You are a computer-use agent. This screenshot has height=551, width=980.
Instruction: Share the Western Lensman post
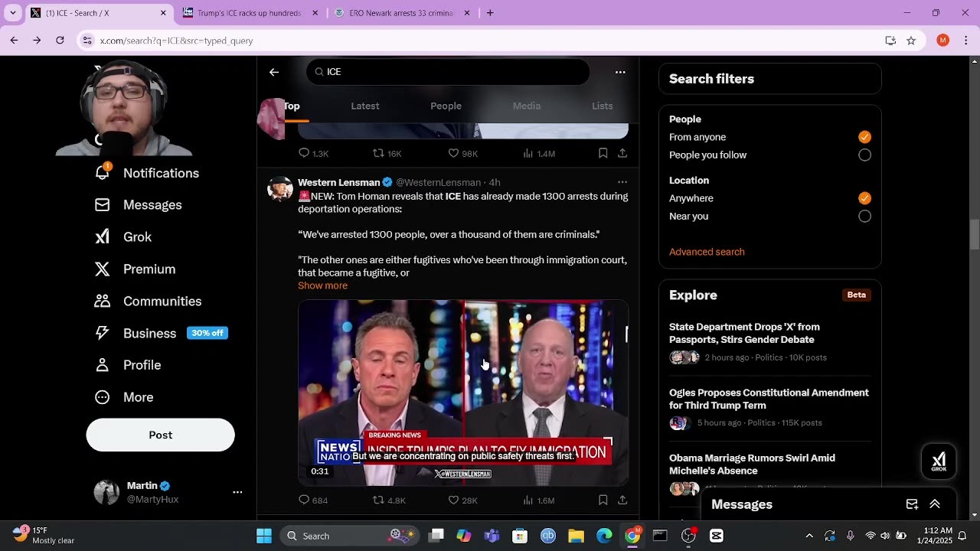[x=622, y=500]
